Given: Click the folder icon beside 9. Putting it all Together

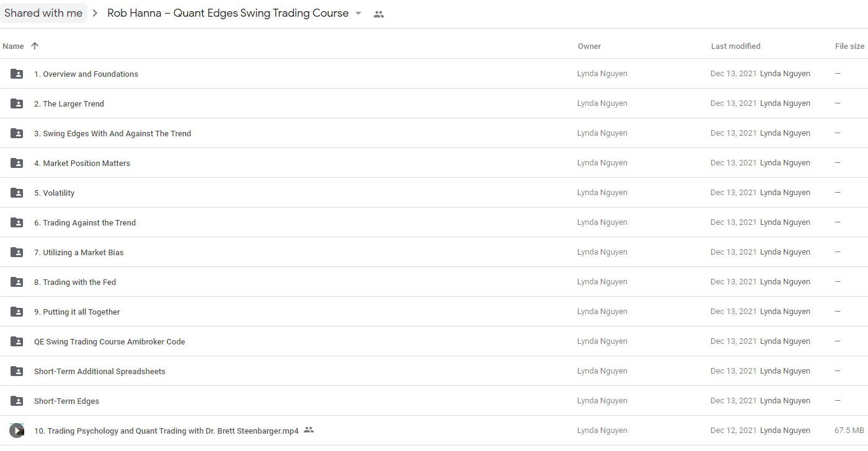Looking at the screenshot, I should tap(17, 312).
